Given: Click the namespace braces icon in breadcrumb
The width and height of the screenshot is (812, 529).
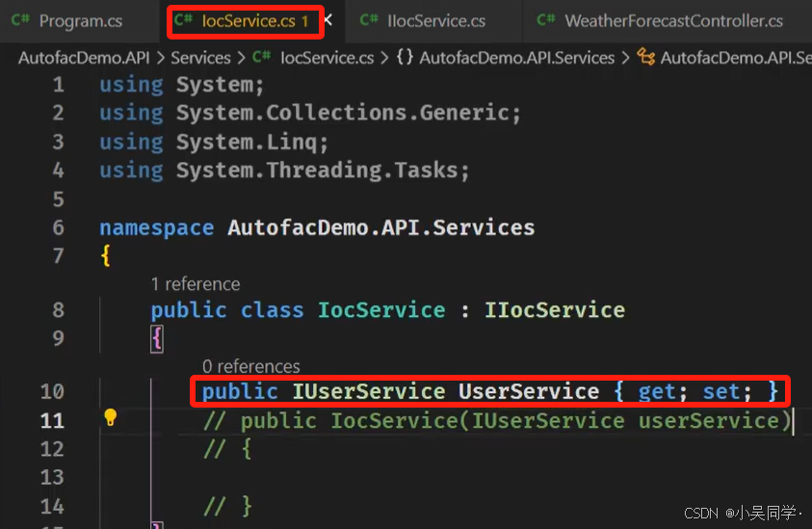Looking at the screenshot, I should click(x=405, y=57).
